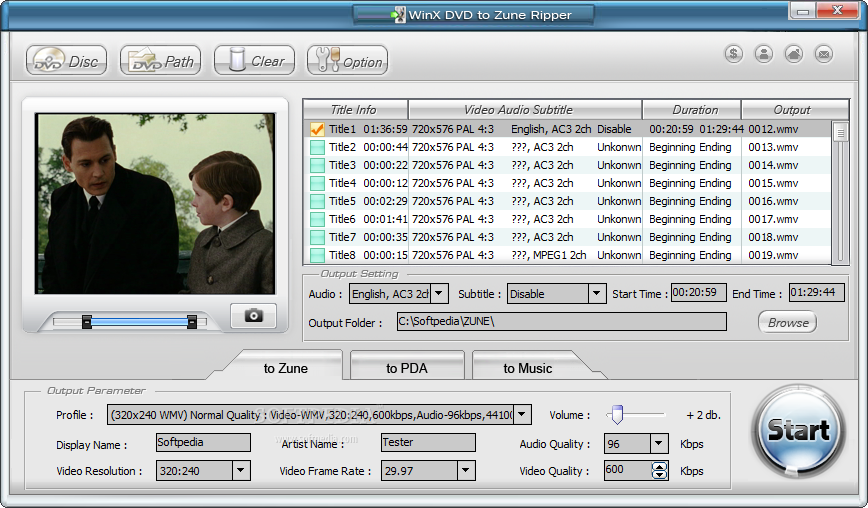Click the title list scrollbar
This screenshot has width=868, height=508.
coord(840,191)
